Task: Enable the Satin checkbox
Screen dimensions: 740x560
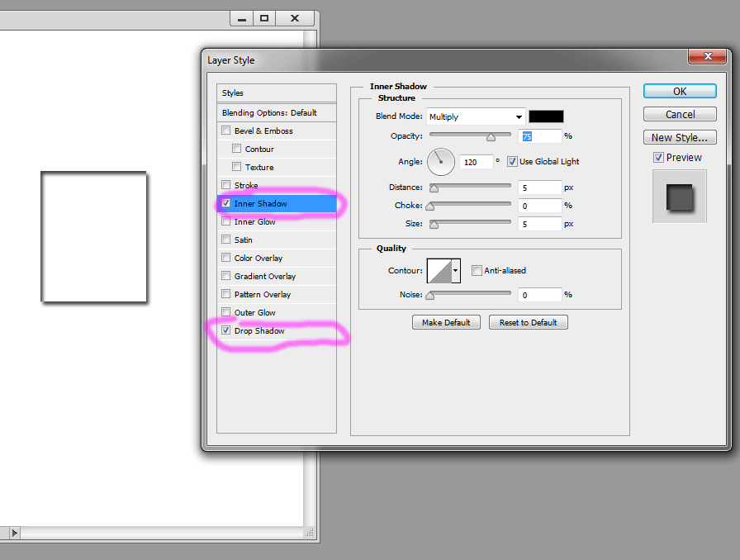Action: tap(226, 240)
